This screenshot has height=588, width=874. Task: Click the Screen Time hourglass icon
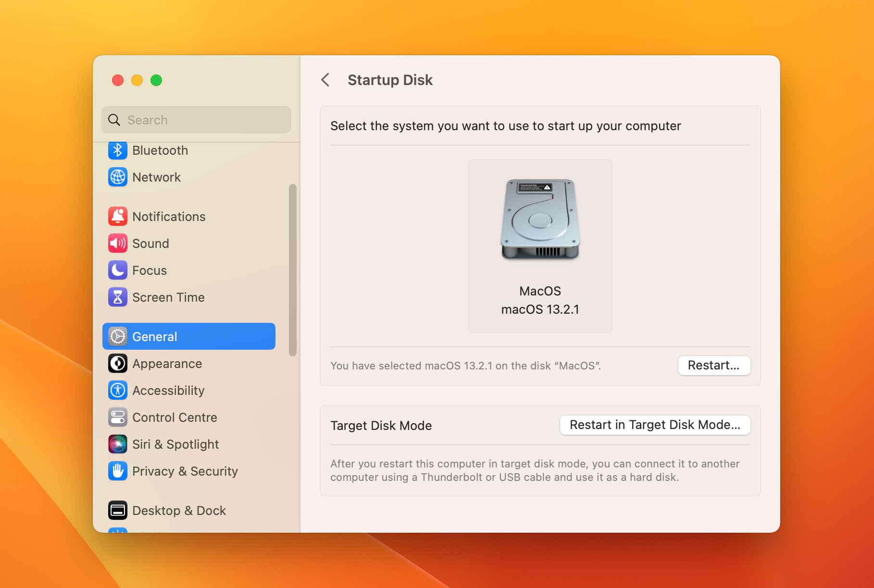click(x=118, y=297)
